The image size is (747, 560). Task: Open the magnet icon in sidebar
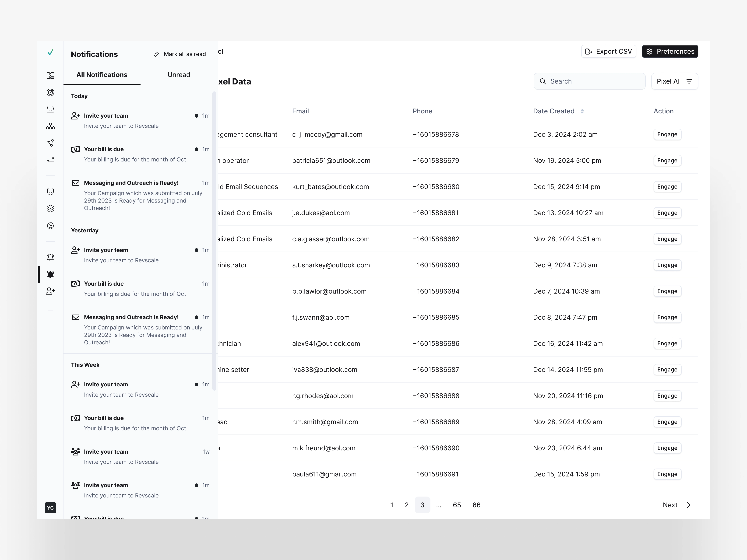pyautogui.click(x=50, y=192)
